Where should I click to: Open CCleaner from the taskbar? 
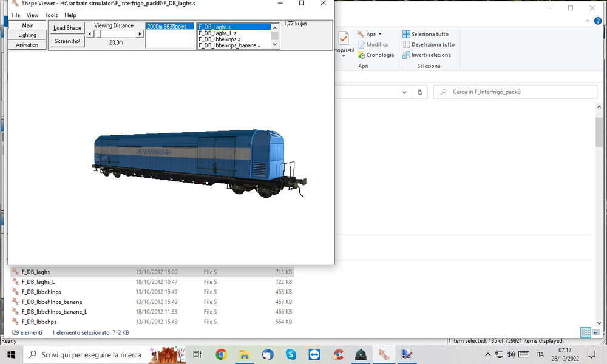point(337,354)
